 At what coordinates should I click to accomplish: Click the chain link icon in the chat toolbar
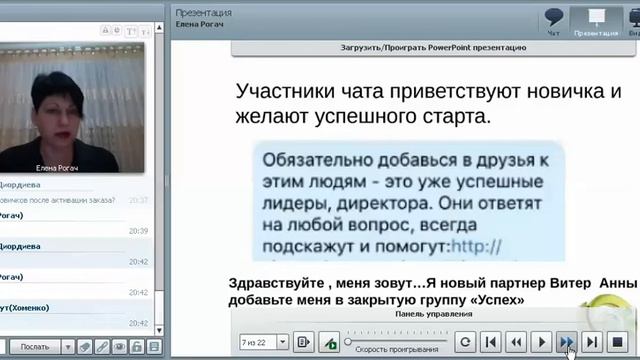tap(102, 347)
